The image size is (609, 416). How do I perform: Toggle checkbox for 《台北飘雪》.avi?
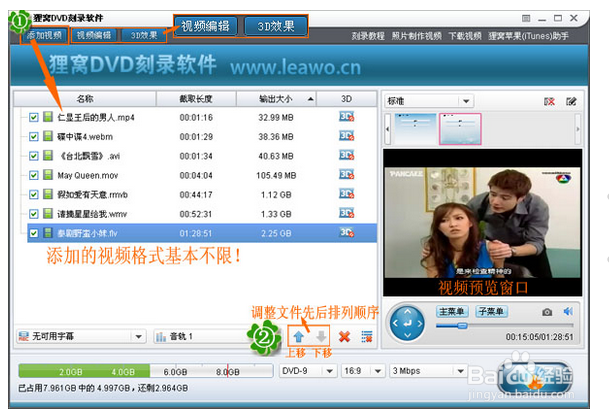pos(34,156)
